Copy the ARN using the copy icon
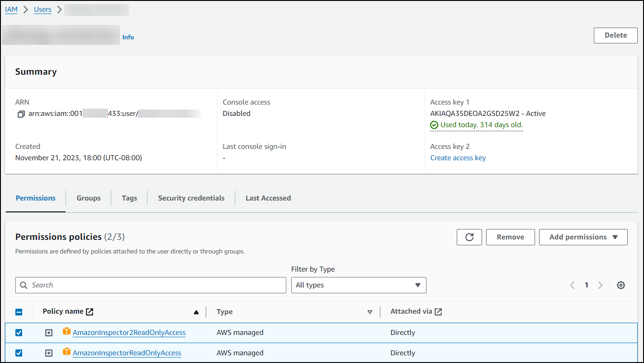Screen dimensions: 644x363 21,114
